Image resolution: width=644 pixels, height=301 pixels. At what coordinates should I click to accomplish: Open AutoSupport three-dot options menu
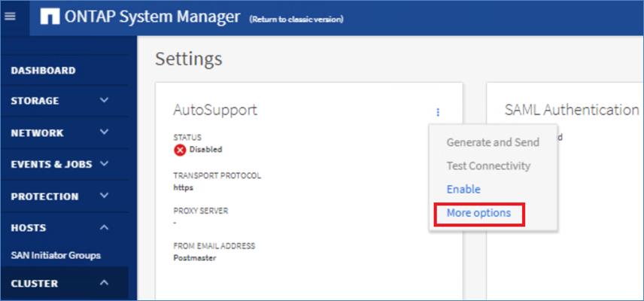438,112
